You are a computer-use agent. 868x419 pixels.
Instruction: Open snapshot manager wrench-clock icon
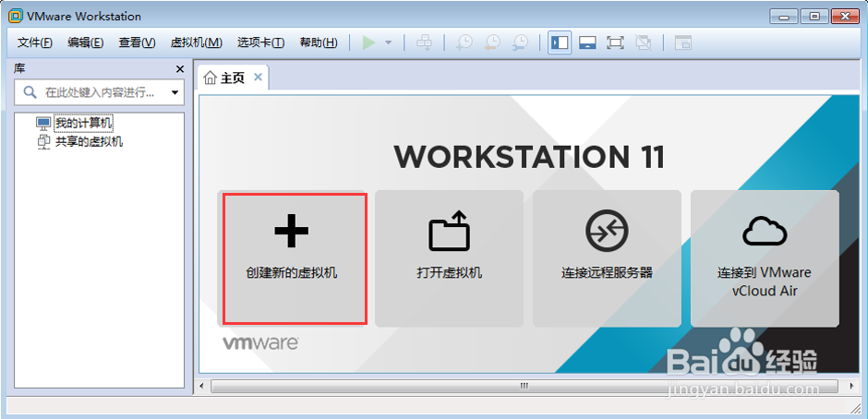(520, 42)
